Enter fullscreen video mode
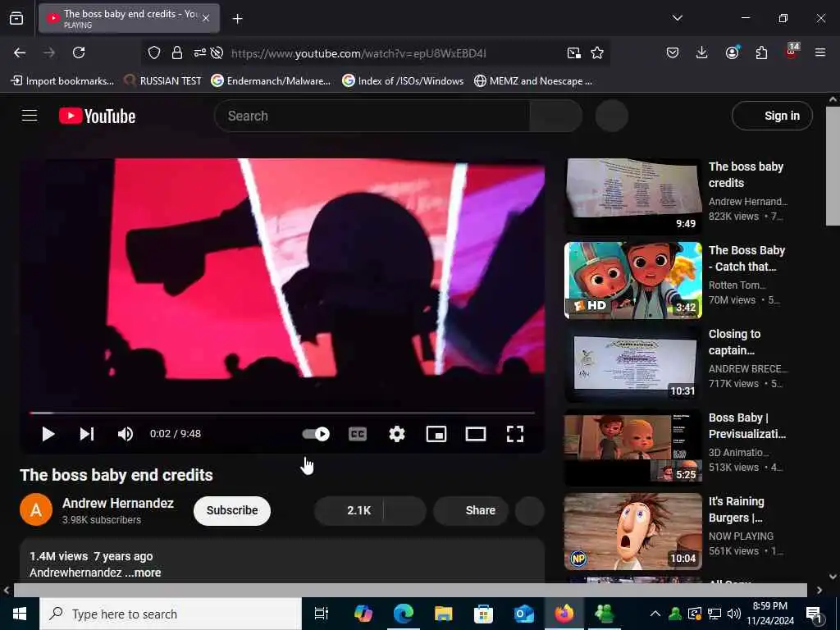The image size is (840, 630). [515, 434]
